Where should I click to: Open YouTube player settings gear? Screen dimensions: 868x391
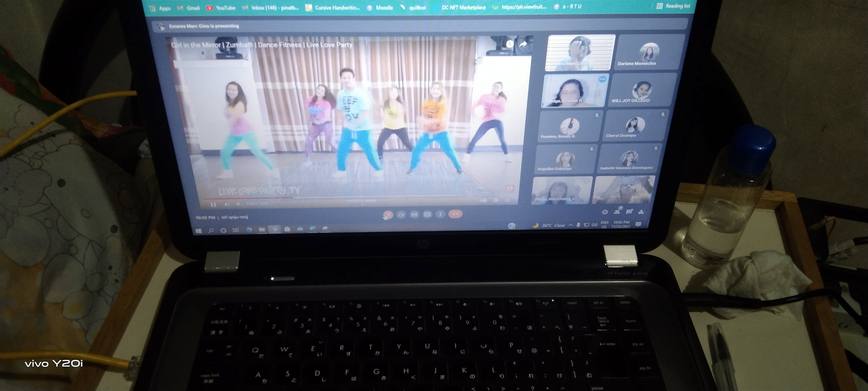pyautogui.click(x=496, y=200)
